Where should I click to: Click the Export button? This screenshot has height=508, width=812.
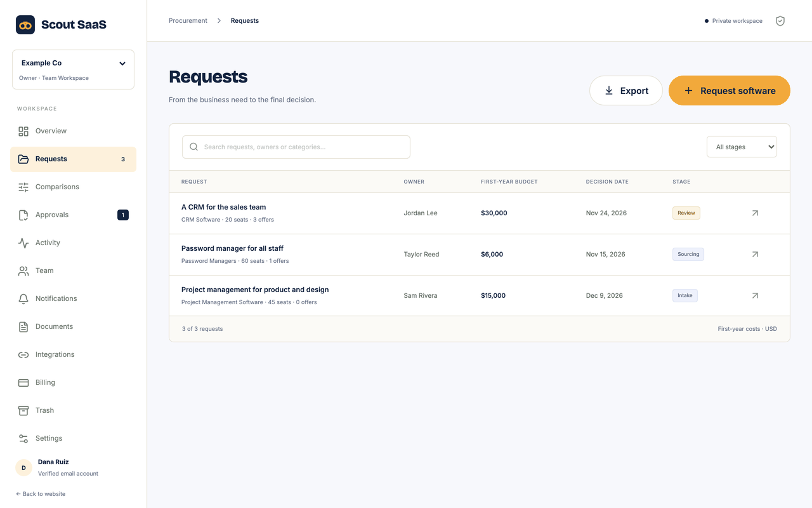(x=626, y=91)
